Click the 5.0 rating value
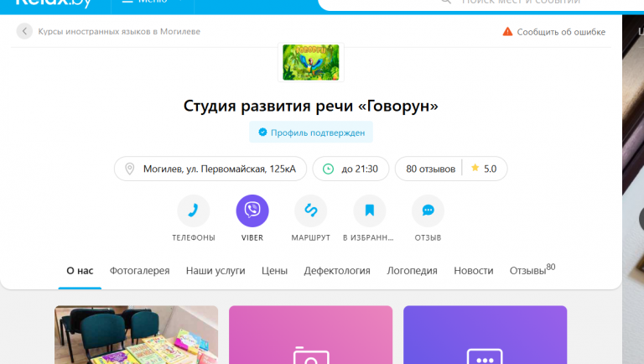The image size is (644, 364). (x=490, y=169)
